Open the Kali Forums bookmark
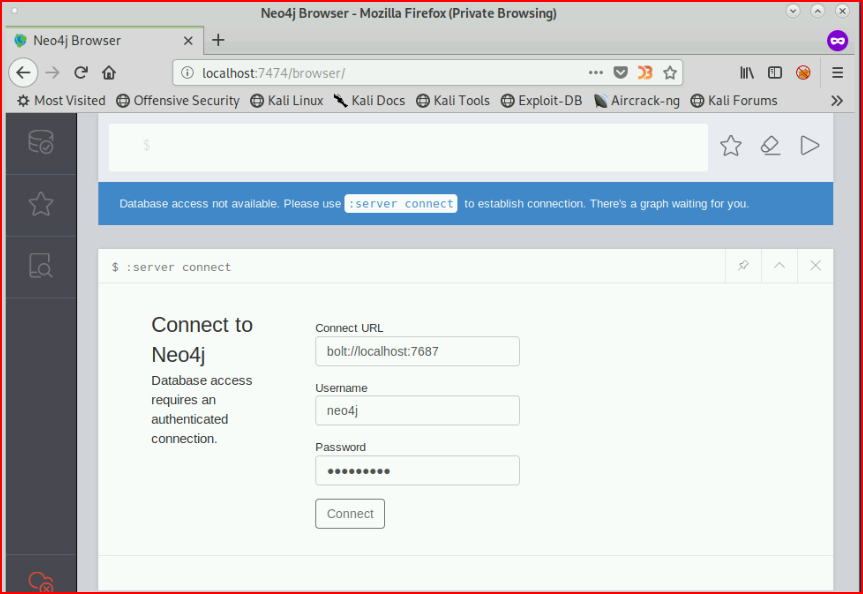Screen dimensions: 863x594 pyautogui.click(x=734, y=101)
